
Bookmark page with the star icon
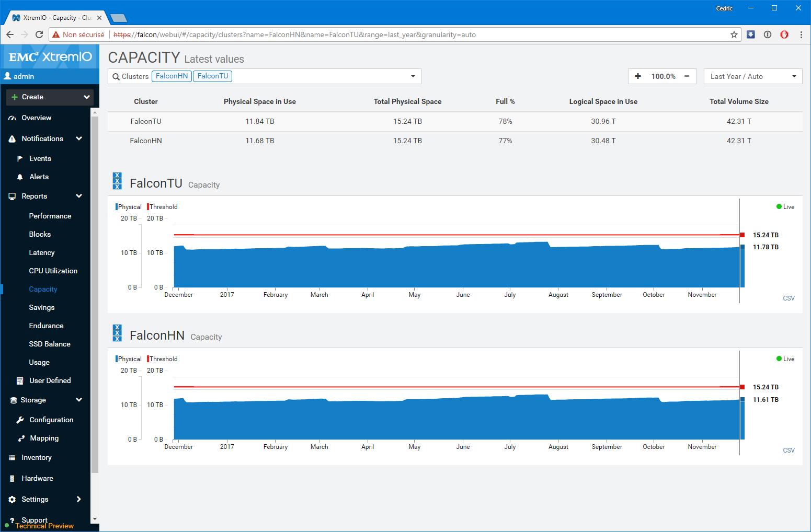[734, 34]
